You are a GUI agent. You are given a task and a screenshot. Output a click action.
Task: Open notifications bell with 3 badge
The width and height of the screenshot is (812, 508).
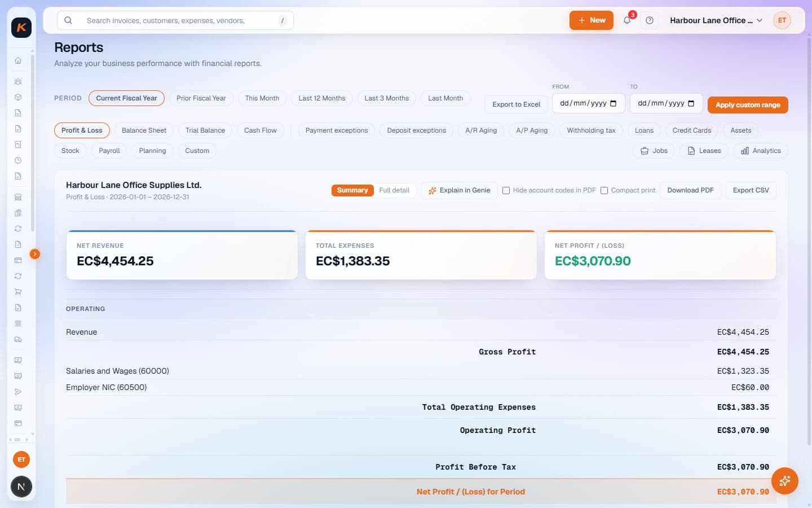627,20
